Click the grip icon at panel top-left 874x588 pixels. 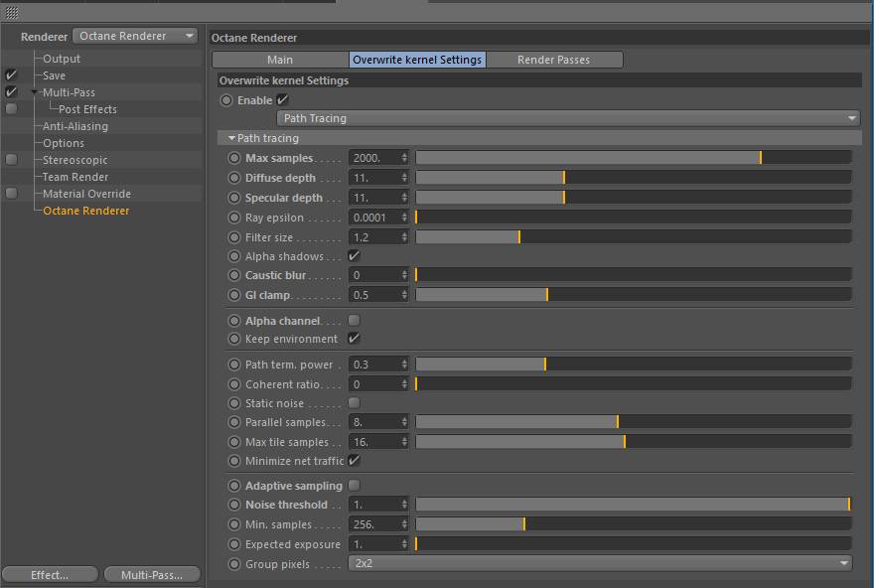12,12
